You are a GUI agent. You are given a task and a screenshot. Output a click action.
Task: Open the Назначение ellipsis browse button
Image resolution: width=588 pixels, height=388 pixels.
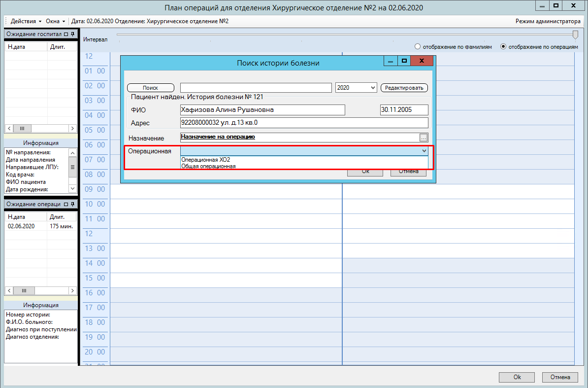point(424,138)
